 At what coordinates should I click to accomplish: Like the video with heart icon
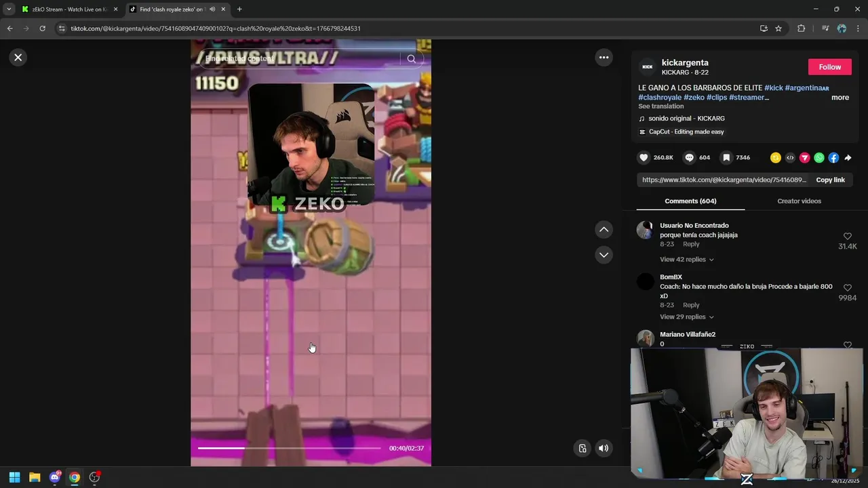point(644,157)
